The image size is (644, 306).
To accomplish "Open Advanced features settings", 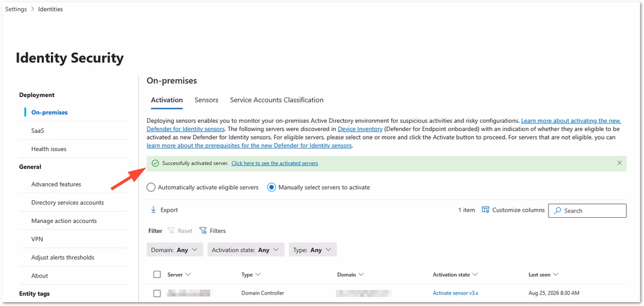I will (56, 184).
